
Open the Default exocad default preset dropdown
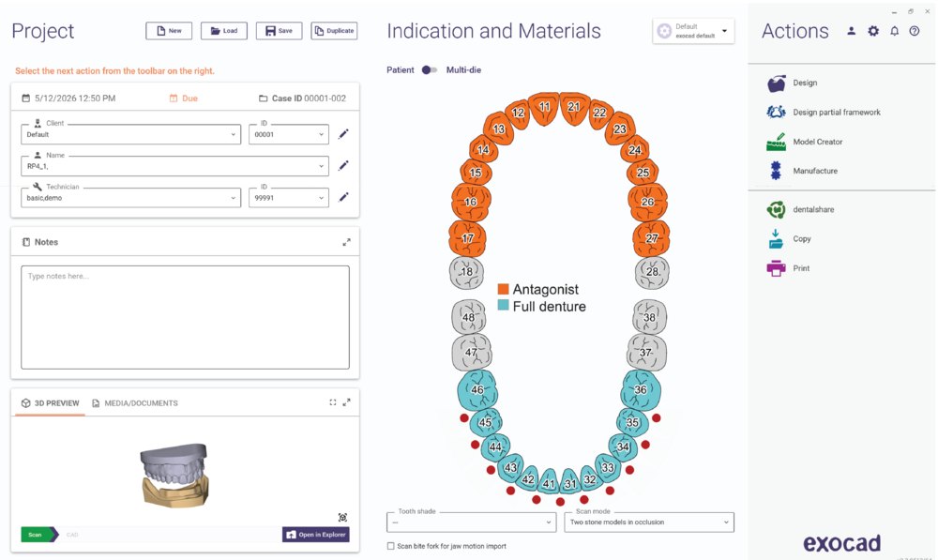pyautogui.click(x=693, y=31)
